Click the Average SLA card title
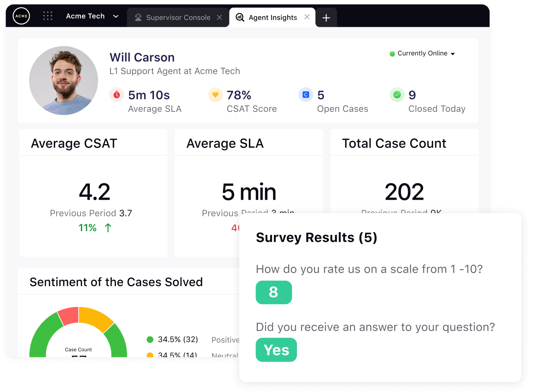Viewport: 557px width, 392px height. coord(225,143)
